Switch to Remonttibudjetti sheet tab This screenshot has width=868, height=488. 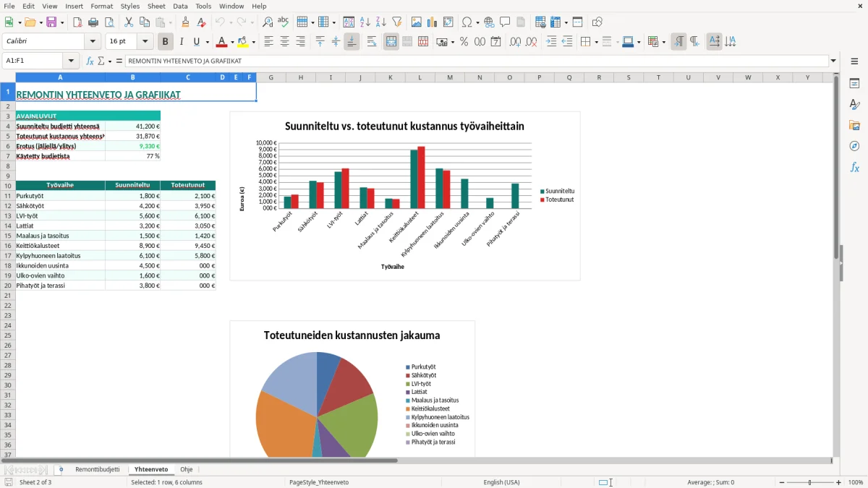point(98,469)
